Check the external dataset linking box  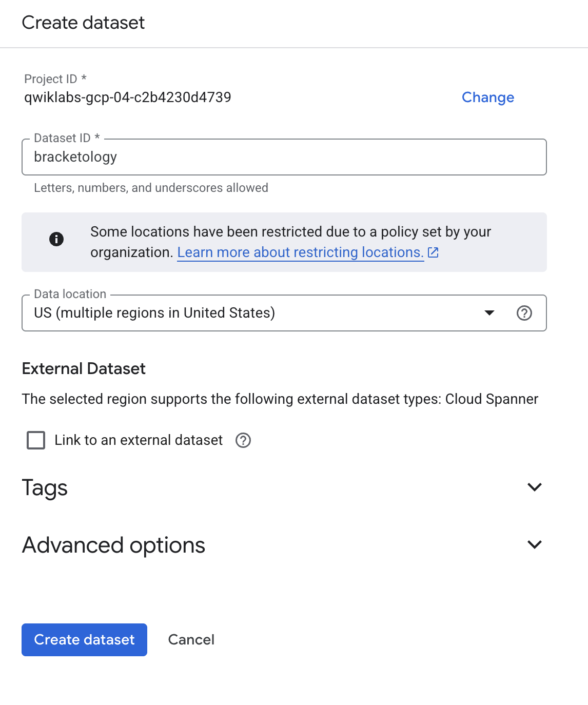pyautogui.click(x=35, y=440)
